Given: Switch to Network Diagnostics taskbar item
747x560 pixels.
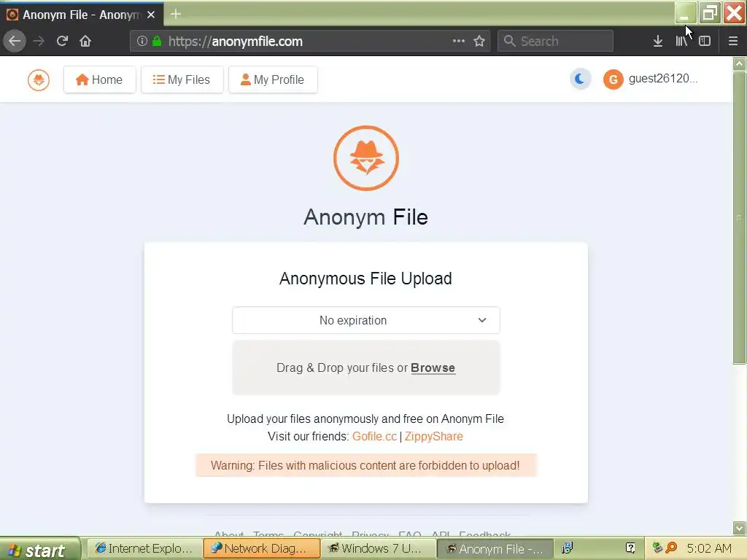Looking at the screenshot, I should pos(261,548).
